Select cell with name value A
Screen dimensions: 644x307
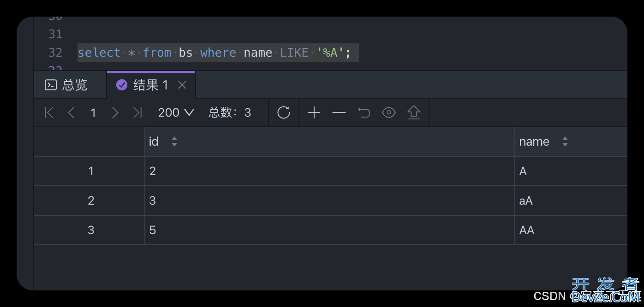coord(571,171)
